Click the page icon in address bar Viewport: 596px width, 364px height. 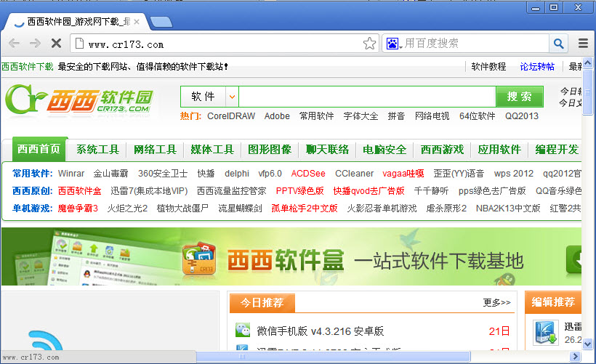click(79, 44)
